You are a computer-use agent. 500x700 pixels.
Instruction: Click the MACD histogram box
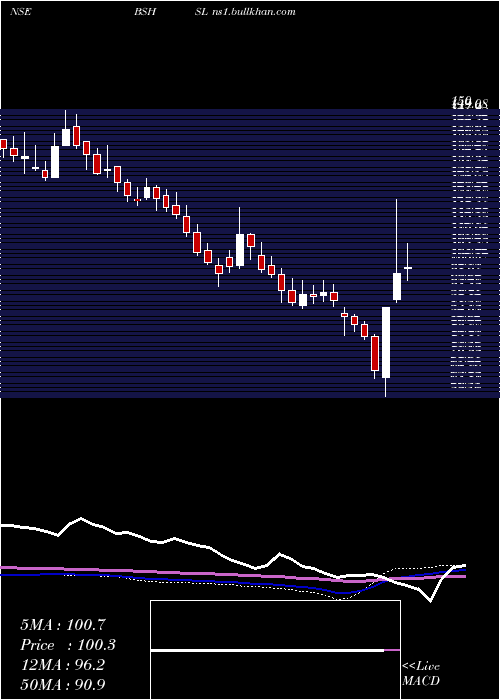point(275,650)
